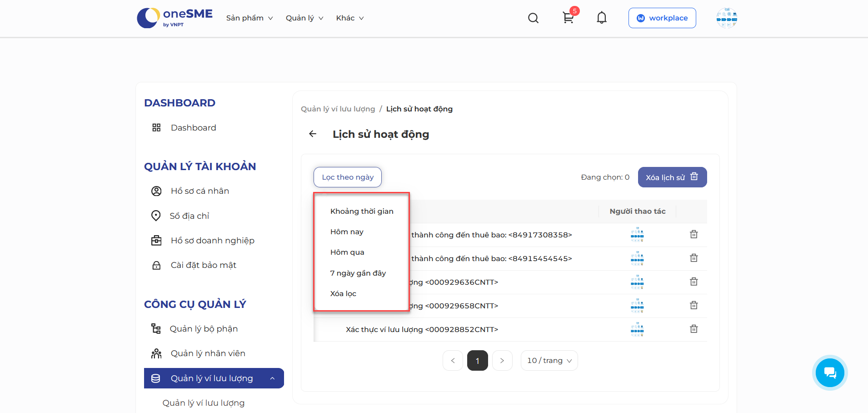The image size is (868, 413).
Task: Click user avatar in 84917308358 row
Action: click(x=637, y=235)
